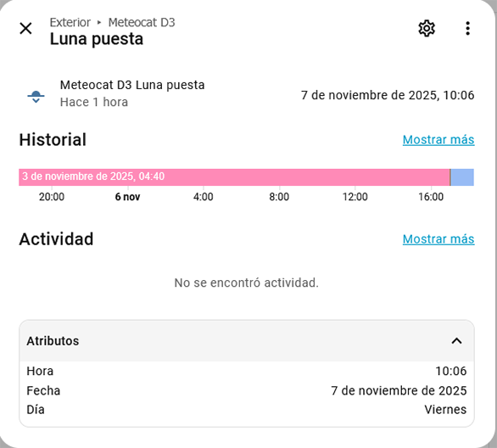Click the 6 nov timeline label
This screenshot has height=448, width=497.
point(127,197)
